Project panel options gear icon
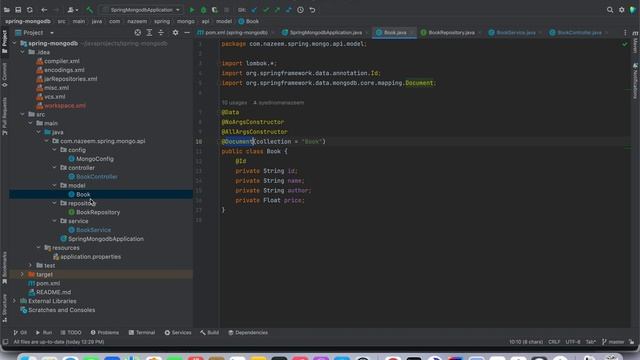The height and width of the screenshot is (360, 640). (176, 33)
